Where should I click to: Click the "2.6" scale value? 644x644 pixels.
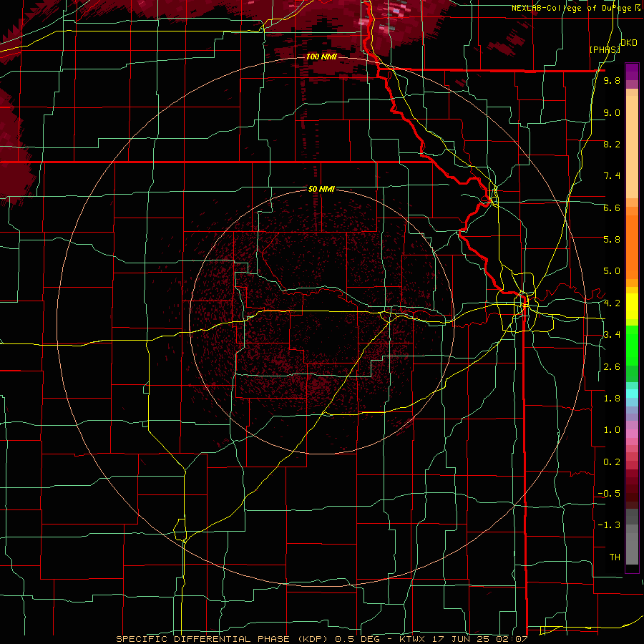[612, 367]
